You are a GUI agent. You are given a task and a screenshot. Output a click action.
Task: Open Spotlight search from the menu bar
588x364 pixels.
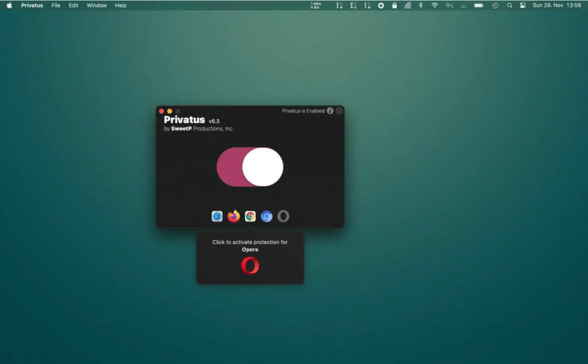tap(509, 5)
